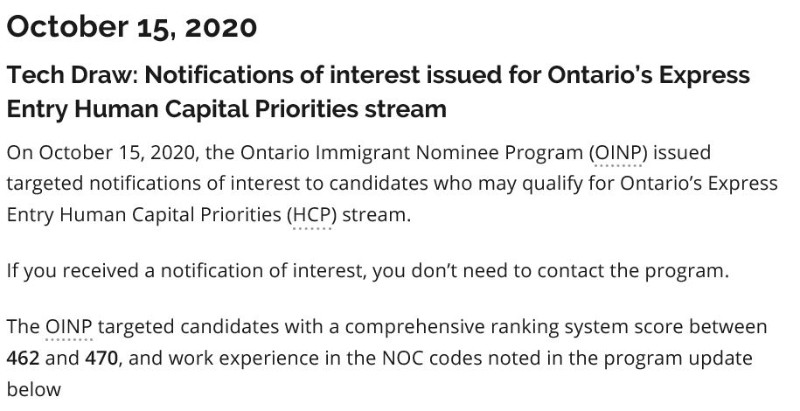Click the sentence about not contacting the program

tap(368, 270)
